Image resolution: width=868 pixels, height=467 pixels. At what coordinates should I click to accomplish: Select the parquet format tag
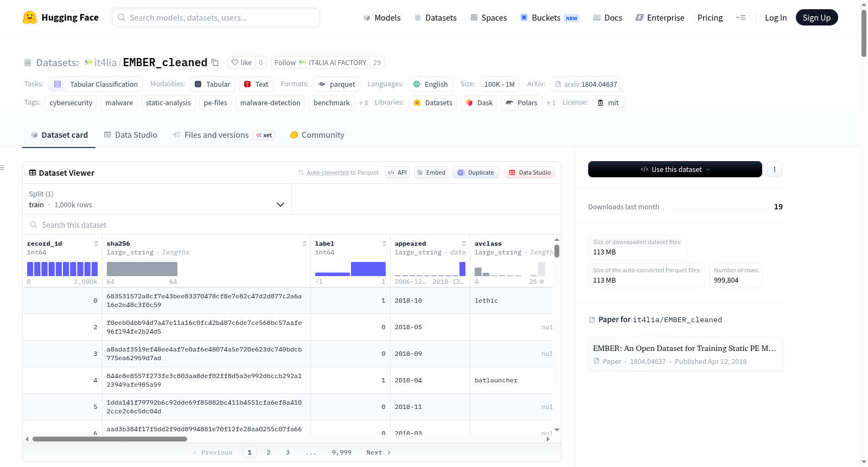[x=337, y=84]
